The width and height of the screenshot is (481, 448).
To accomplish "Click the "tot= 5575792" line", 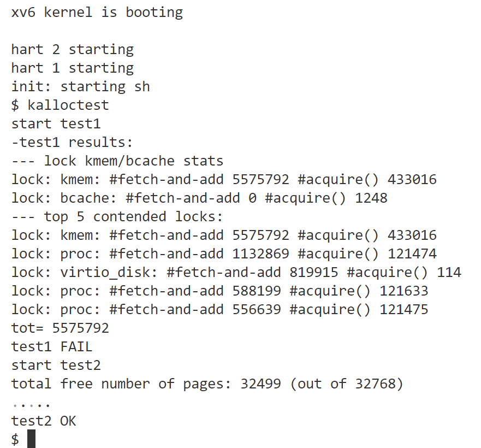I will 60,328.
